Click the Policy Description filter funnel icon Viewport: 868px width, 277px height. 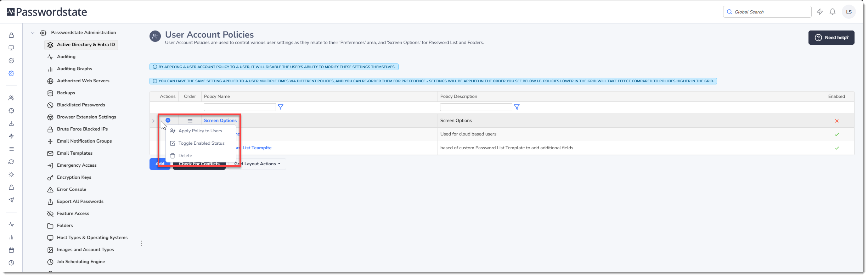[x=517, y=107]
